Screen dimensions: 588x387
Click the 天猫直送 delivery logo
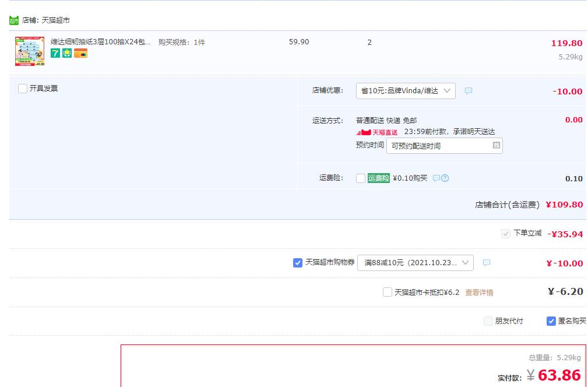(x=377, y=132)
